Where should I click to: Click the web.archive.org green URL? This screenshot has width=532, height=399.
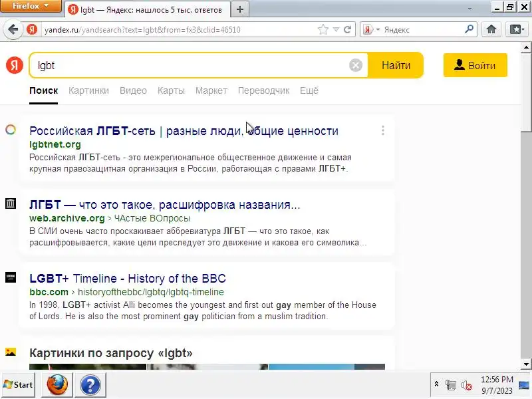[67, 219]
